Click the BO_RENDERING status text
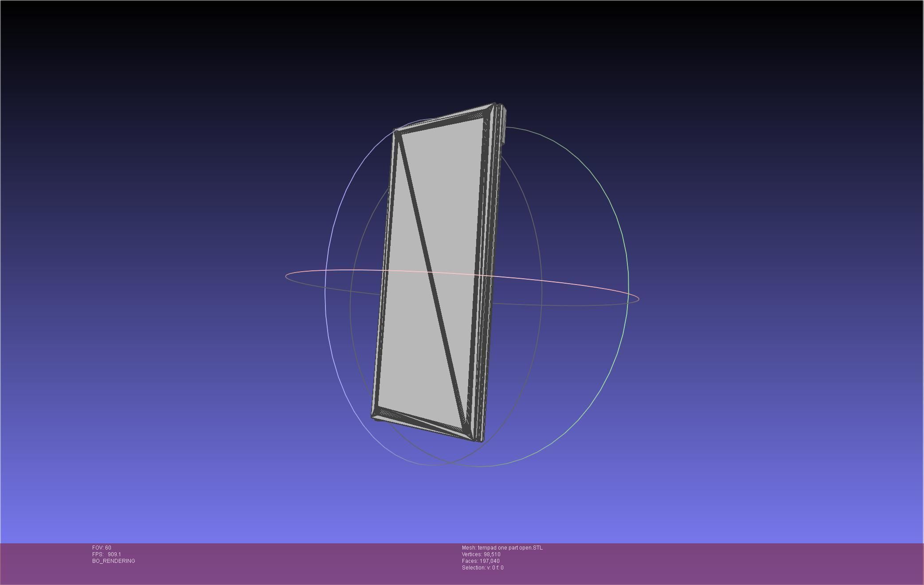The height and width of the screenshot is (585, 924). 114,561
